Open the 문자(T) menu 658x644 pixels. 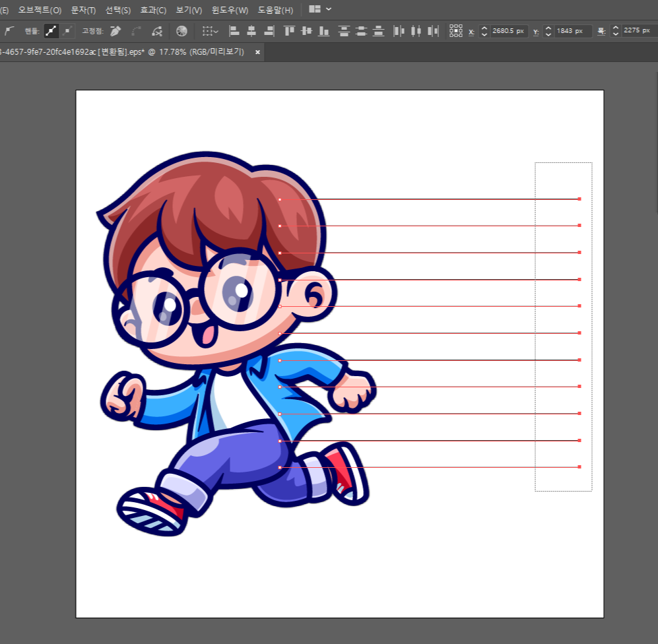tap(83, 10)
